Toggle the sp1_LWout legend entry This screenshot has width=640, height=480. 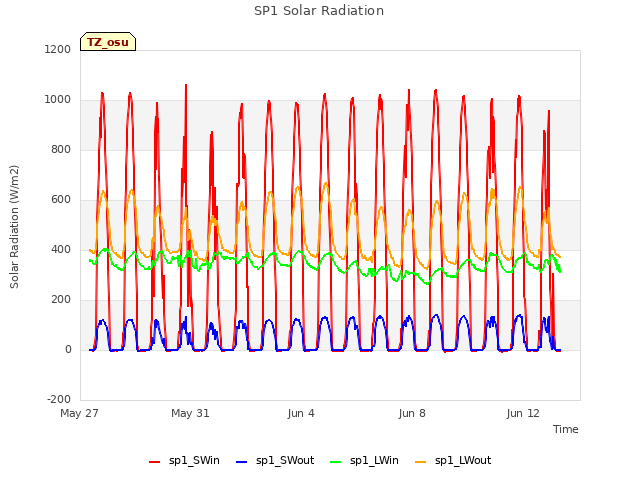click(x=453, y=461)
